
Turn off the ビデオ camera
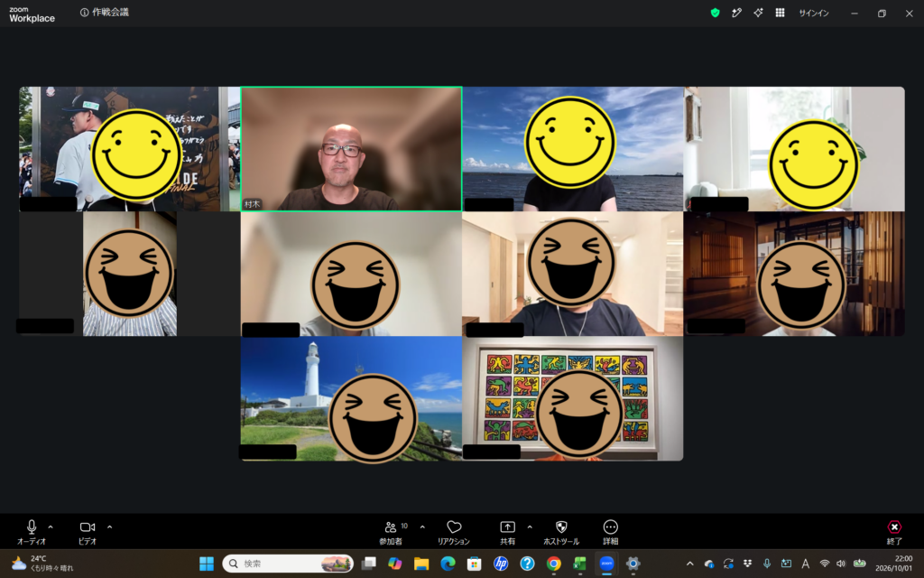click(88, 532)
